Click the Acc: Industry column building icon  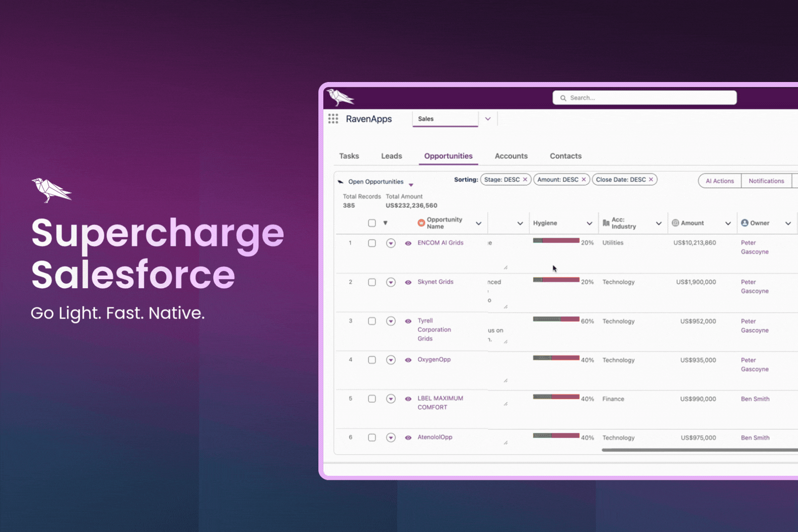click(606, 223)
